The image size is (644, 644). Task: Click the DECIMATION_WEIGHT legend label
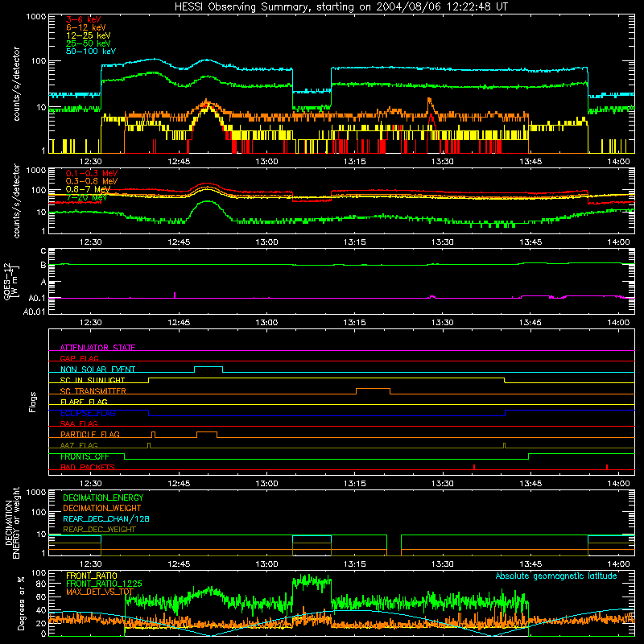[102, 508]
